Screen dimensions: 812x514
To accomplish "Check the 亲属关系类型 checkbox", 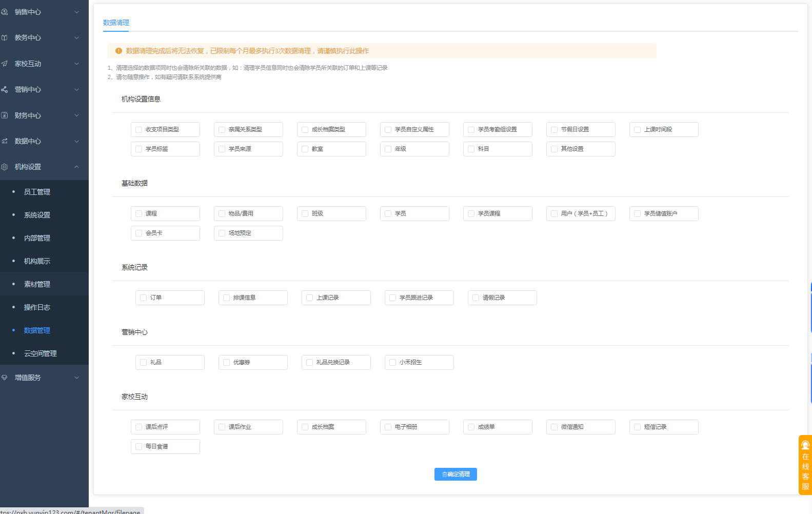I will 222,130.
